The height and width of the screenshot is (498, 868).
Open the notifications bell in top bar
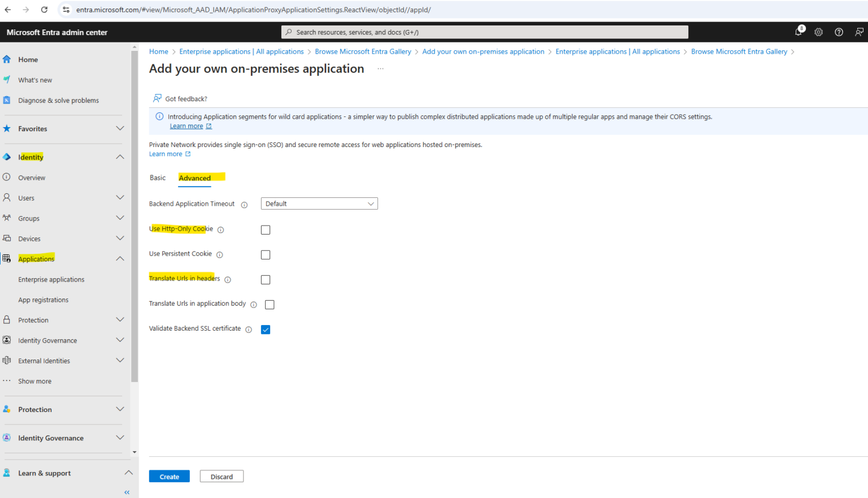pyautogui.click(x=798, y=32)
